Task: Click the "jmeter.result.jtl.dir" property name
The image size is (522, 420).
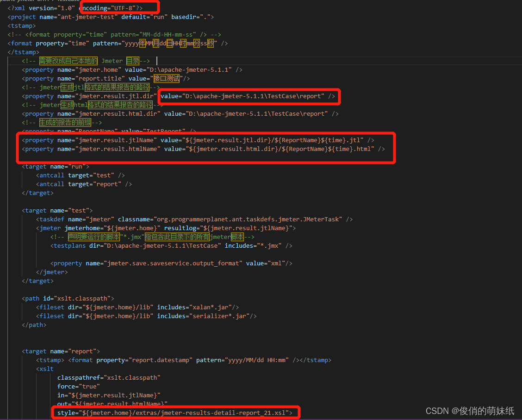Action: (116, 96)
